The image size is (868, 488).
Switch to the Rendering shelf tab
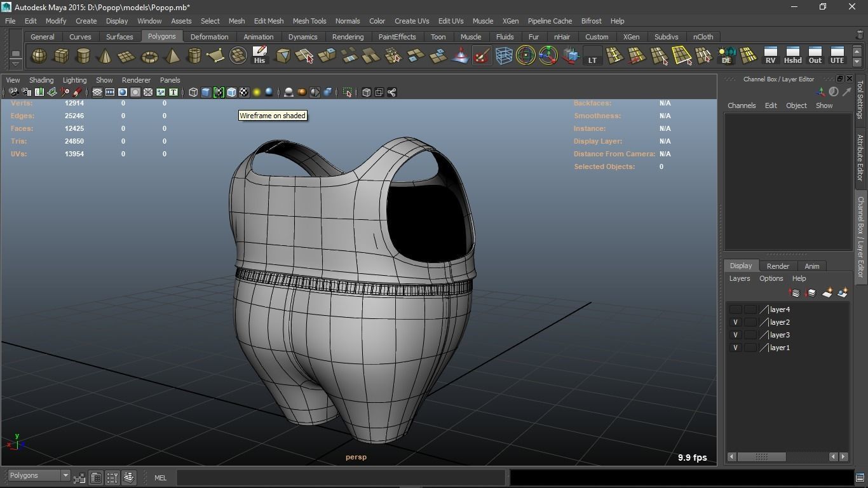tap(348, 37)
